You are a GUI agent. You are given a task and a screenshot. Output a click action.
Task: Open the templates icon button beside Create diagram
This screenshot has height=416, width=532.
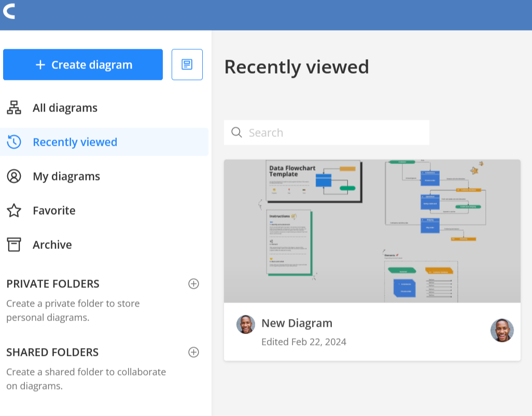tap(187, 65)
